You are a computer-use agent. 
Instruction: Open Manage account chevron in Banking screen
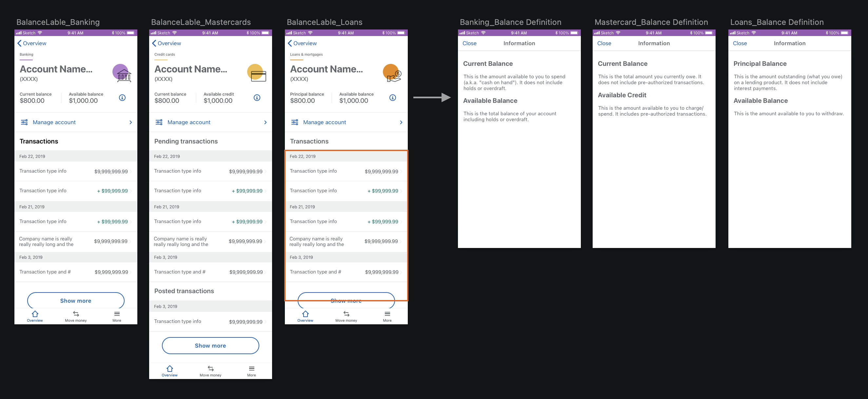coord(131,122)
